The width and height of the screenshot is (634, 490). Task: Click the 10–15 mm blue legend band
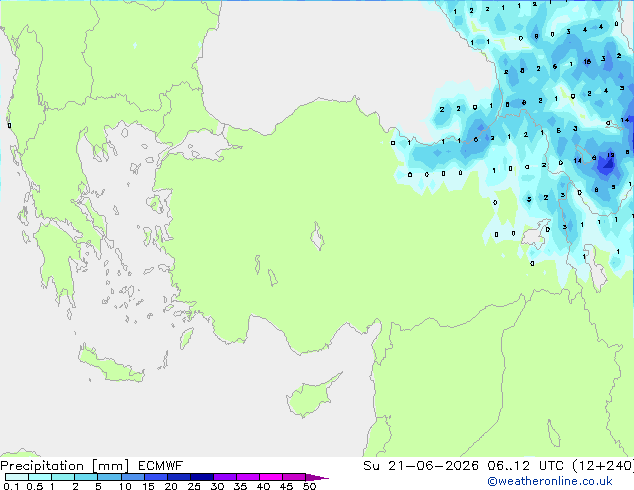click(x=132, y=477)
